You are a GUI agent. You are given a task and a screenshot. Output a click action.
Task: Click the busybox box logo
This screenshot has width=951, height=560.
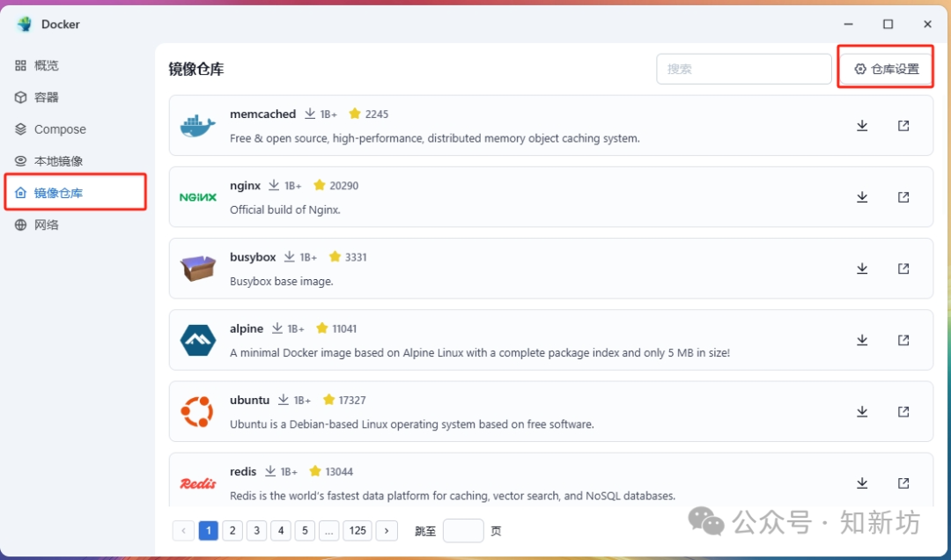click(x=198, y=269)
